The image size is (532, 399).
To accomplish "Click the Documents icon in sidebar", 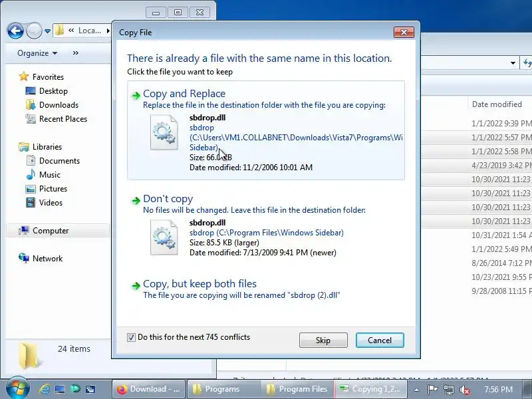I will pos(31,160).
